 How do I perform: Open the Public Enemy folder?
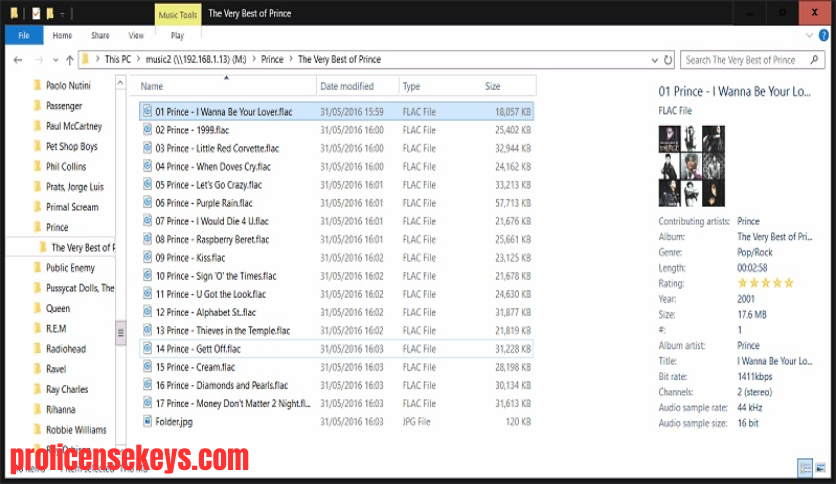tap(70, 268)
